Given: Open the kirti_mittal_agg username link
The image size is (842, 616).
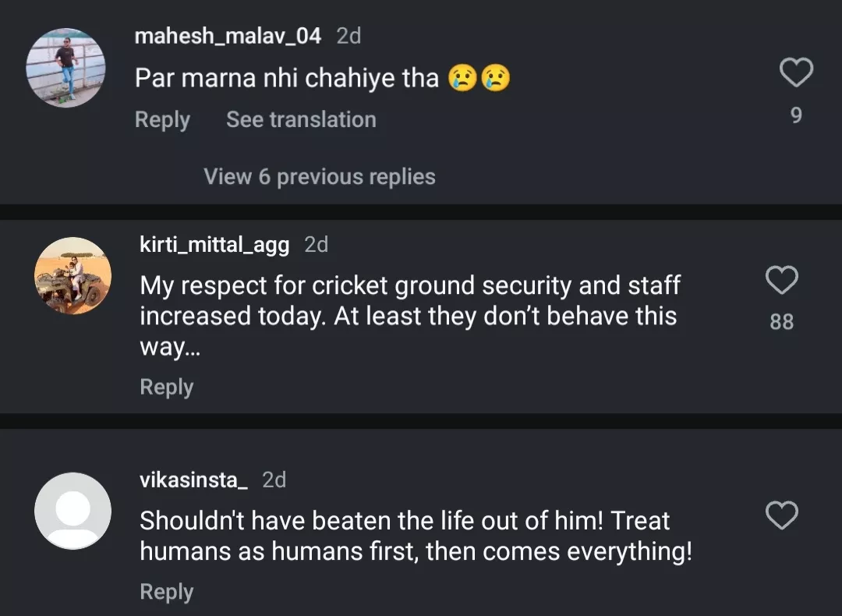Looking at the screenshot, I should pos(214,245).
